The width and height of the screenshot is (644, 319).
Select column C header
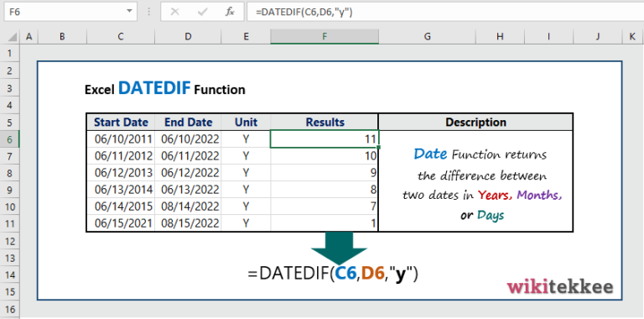tap(121, 37)
